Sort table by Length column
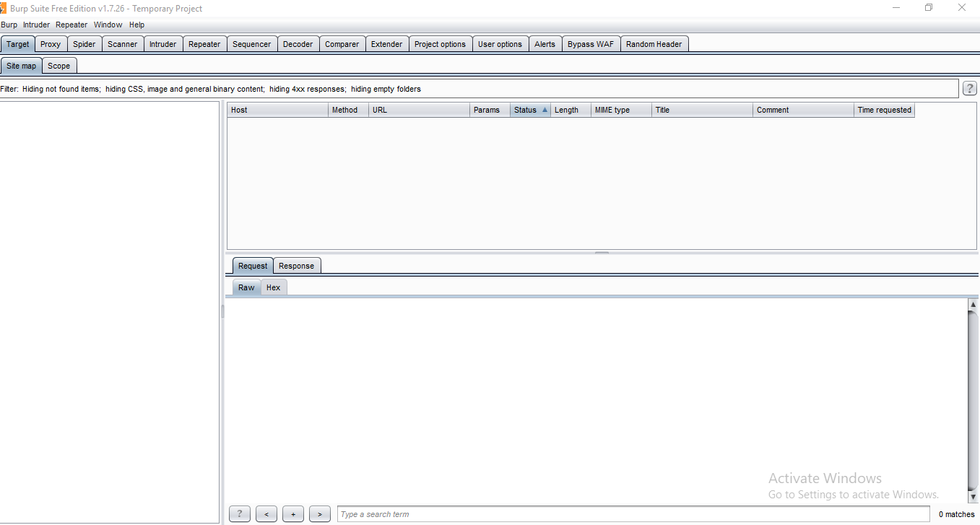The height and width of the screenshot is (525, 980). click(x=571, y=110)
